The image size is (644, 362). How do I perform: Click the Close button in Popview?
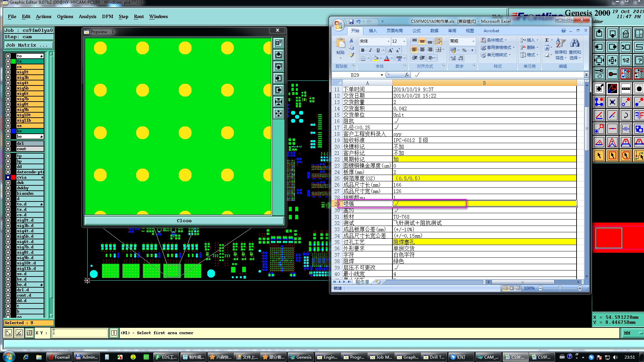pyautogui.click(x=184, y=221)
